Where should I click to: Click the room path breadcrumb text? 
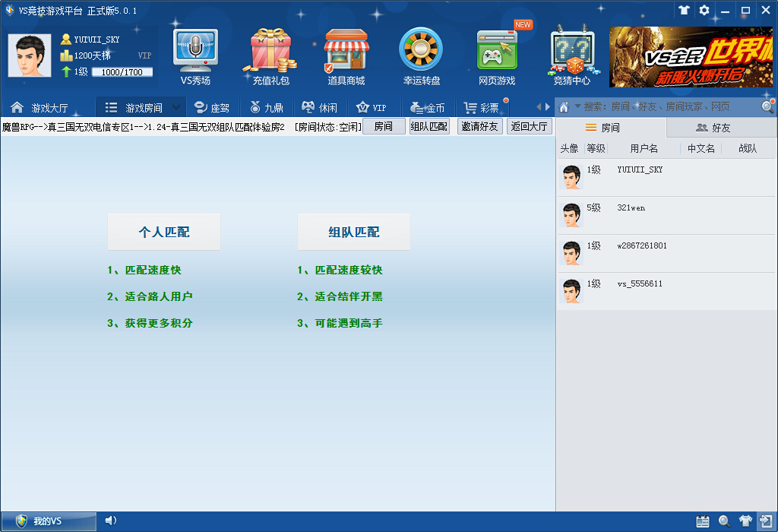click(144, 127)
